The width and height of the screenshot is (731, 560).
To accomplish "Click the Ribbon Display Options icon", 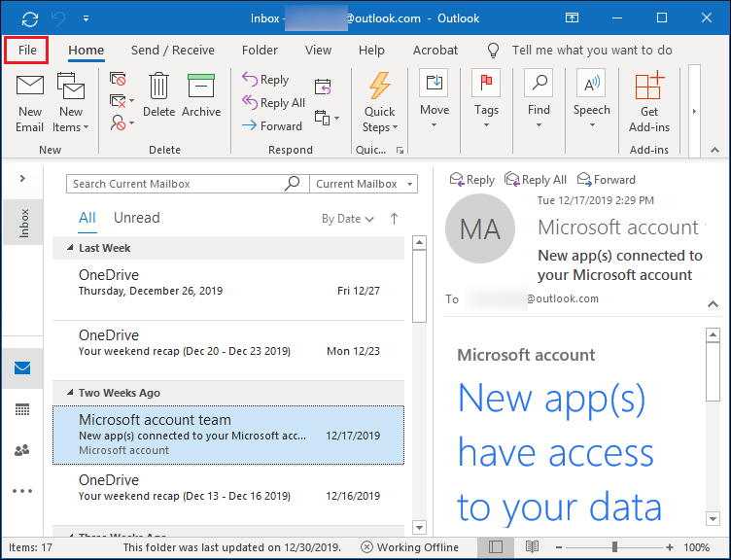I will point(572,18).
